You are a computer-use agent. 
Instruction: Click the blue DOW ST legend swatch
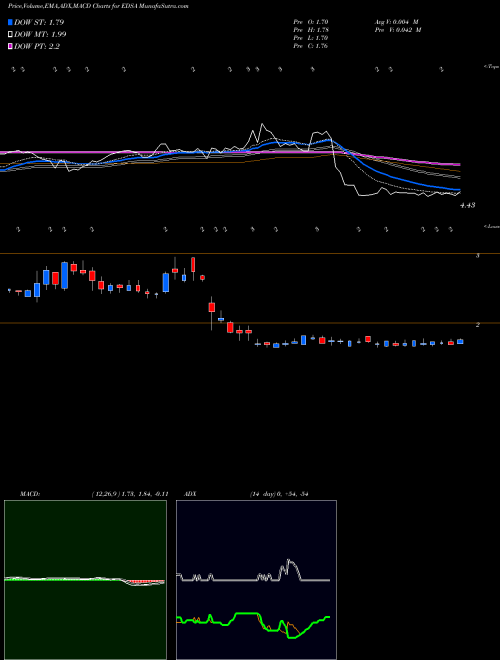(11, 22)
